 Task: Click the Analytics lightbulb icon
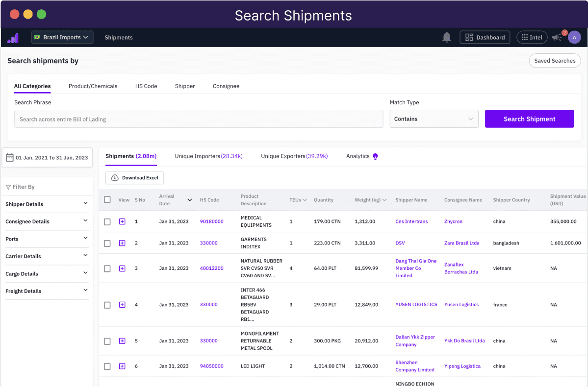coord(375,156)
